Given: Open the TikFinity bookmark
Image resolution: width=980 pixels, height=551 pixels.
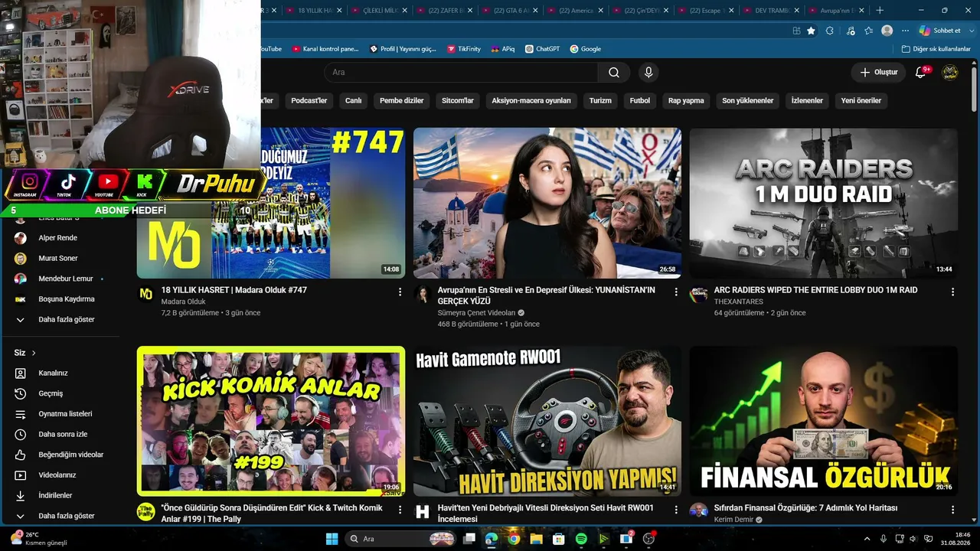Looking at the screenshot, I should click(x=463, y=49).
